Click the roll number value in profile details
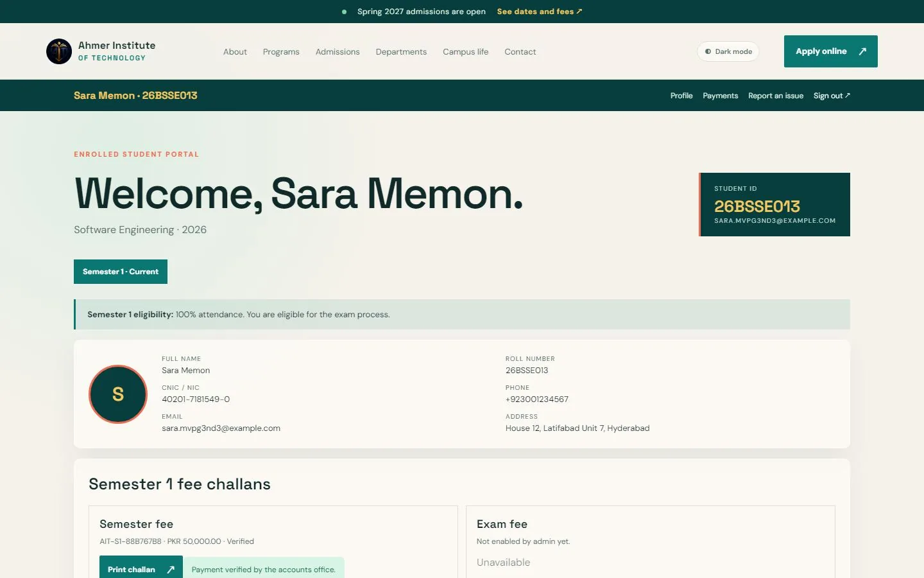 pos(527,371)
